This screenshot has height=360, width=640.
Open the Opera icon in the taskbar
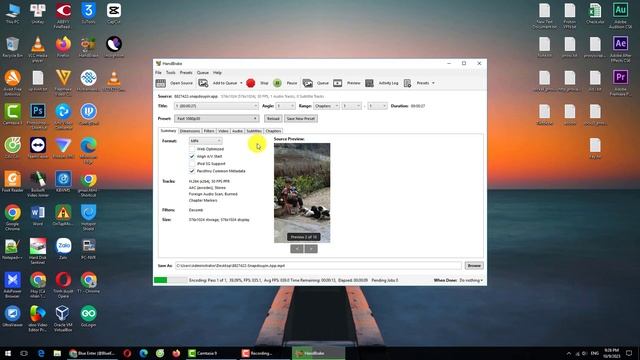pyautogui.click(x=127, y=353)
